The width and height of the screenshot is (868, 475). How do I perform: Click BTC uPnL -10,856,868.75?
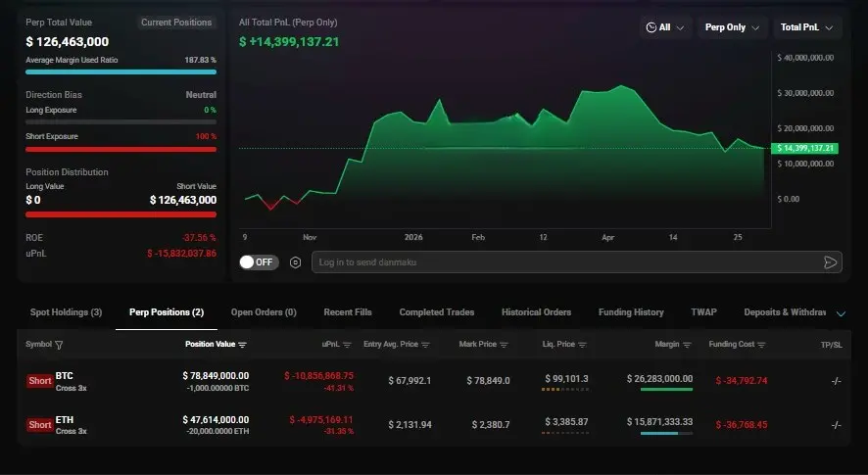click(x=318, y=376)
